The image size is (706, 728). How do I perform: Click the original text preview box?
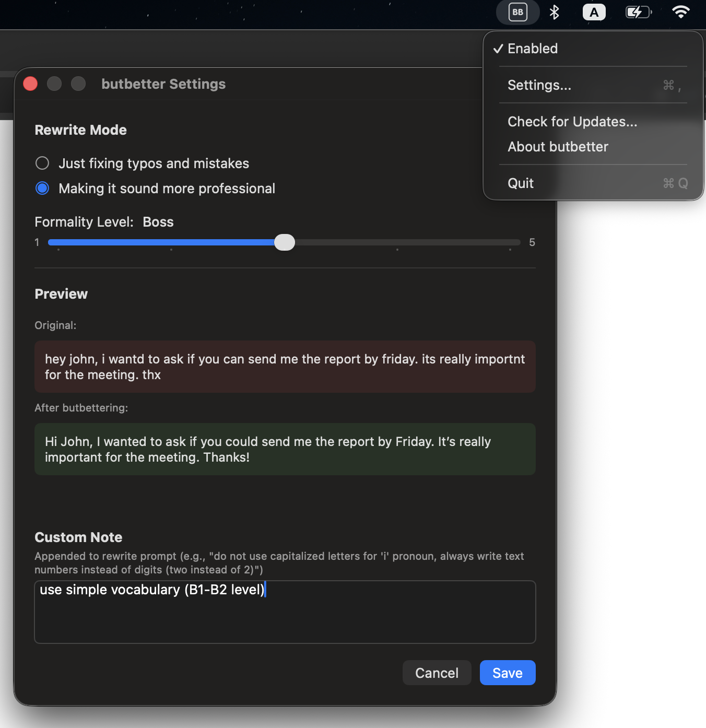point(285,367)
